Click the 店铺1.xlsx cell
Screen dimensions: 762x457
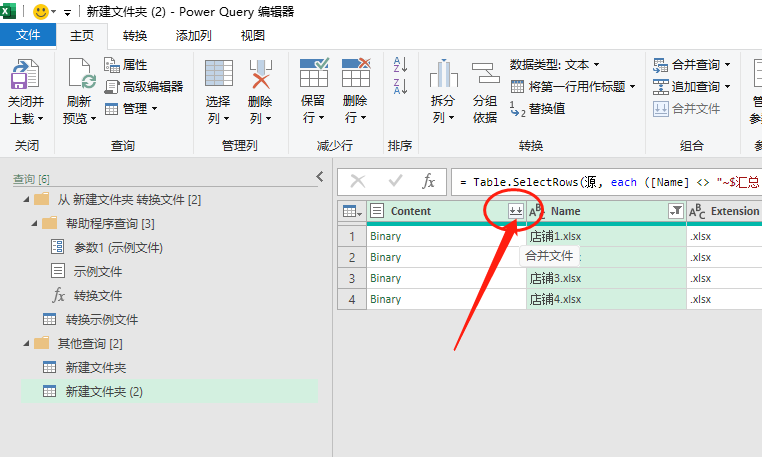coord(606,236)
